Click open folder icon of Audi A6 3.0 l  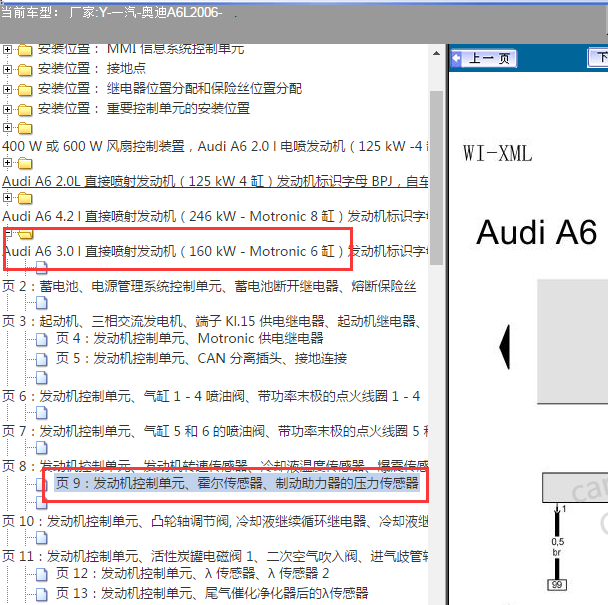[x=26, y=234]
